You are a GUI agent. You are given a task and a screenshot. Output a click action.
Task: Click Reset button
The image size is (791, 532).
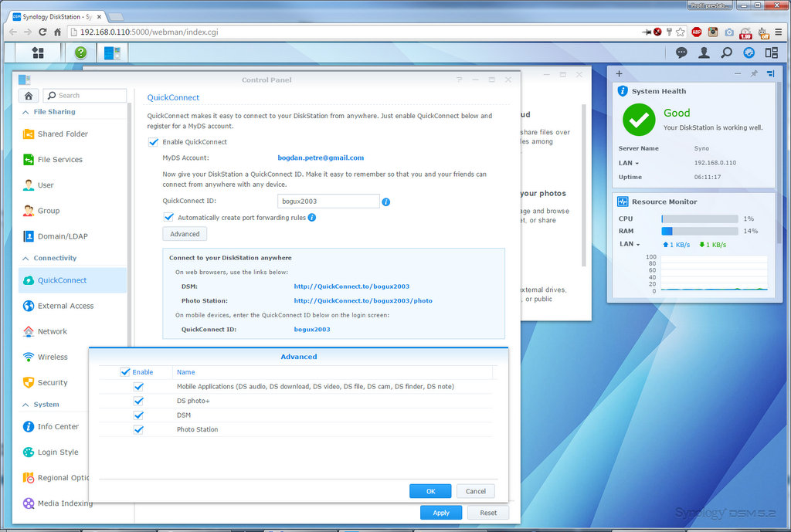[x=488, y=513]
